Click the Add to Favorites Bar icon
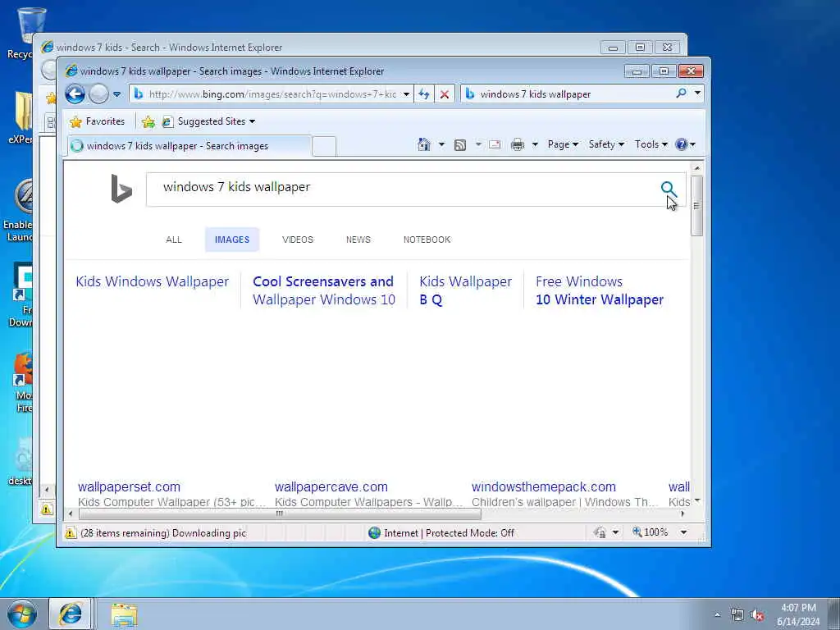 pos(148,122)
